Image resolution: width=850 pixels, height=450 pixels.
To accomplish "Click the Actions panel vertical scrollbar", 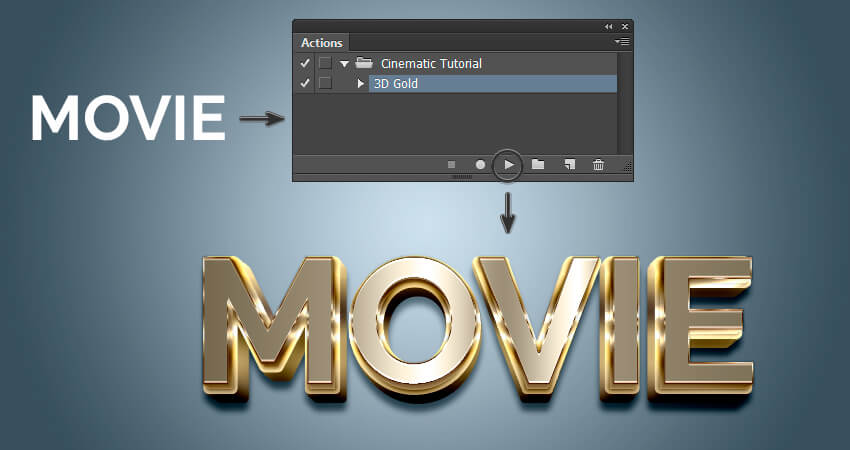I will [625, 103].
